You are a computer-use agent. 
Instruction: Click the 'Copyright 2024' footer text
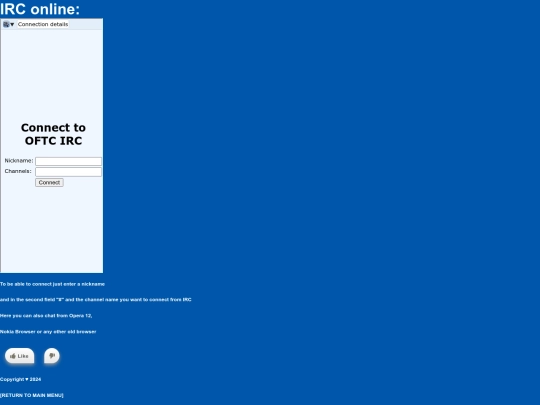tap(20, 379)
